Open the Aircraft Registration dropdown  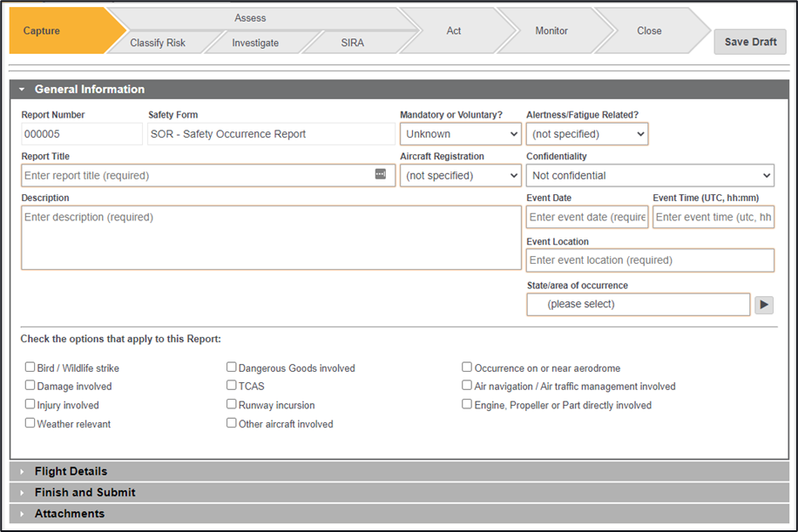[x=461, y=175]
